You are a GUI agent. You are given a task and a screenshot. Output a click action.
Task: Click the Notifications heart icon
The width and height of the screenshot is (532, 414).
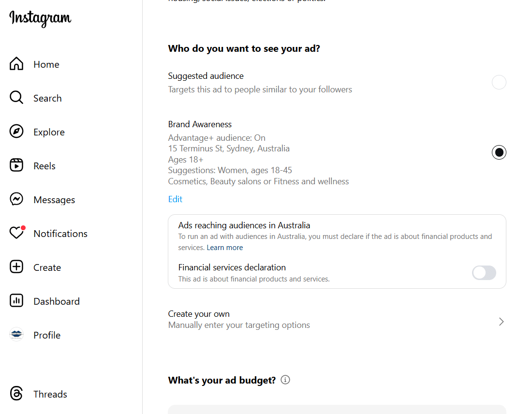pos(16,233)
